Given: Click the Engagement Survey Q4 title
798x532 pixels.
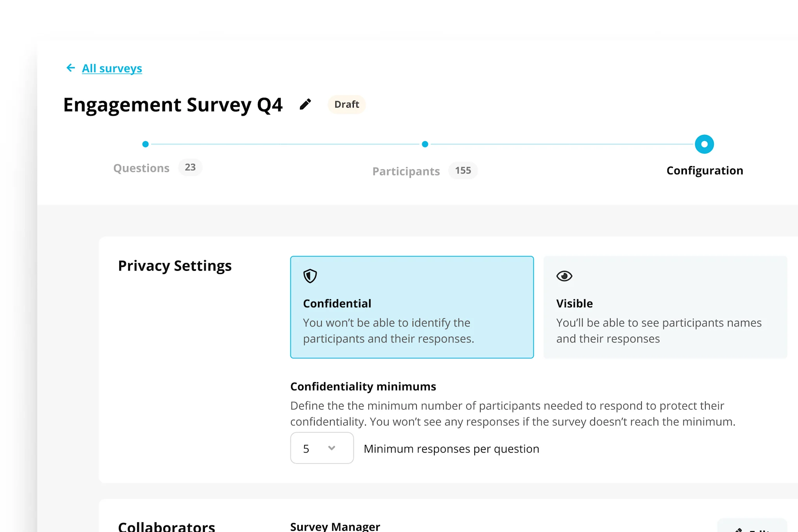Looking at the screenshot, I should [173, 105].
